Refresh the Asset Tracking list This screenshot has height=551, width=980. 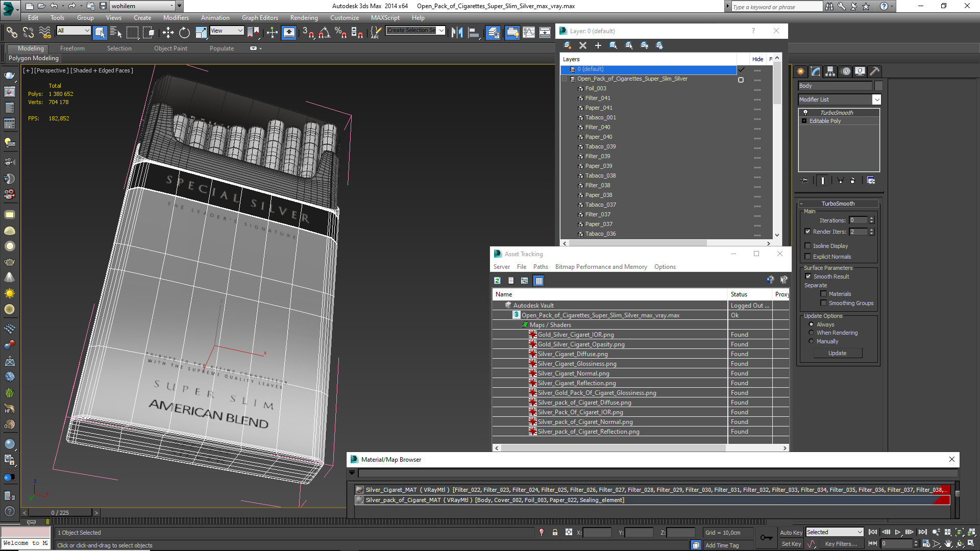(x=497, y=281)
